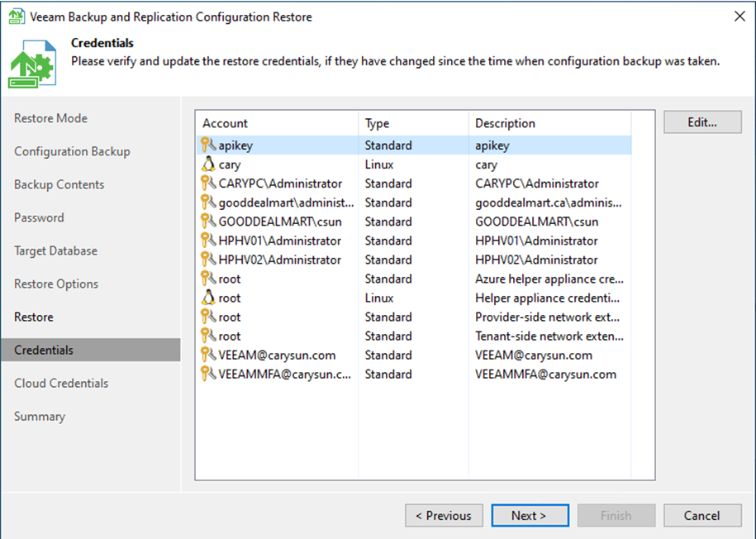Image resolution: width=756 pixels, height=539 pixels.
Task: Click the grayed-out Finish button
Action: pyautogui.click(x=616, y=515)
